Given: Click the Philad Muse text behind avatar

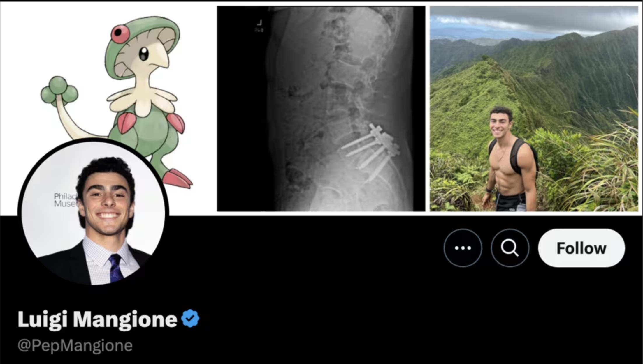Looking at the screenshot, I should [65, 200].
